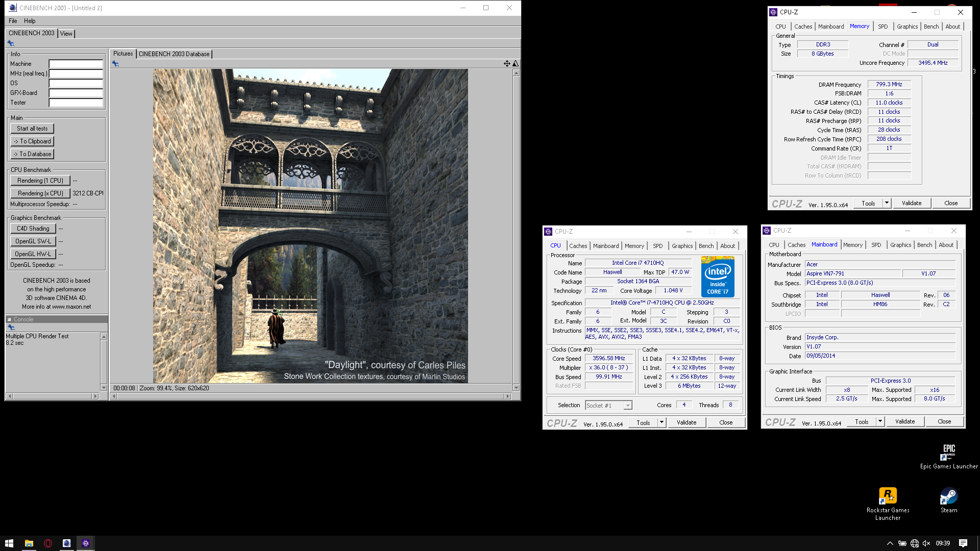The height and width of the screenshot is (551, 980).
Task: Click the taskbar clock showing 09:39
Action: tap(943, 543)
